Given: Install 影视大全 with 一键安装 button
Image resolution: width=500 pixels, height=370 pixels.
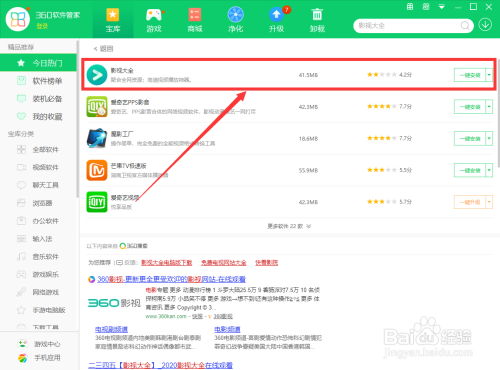Looking at the screenshot, I should point(470,75).
